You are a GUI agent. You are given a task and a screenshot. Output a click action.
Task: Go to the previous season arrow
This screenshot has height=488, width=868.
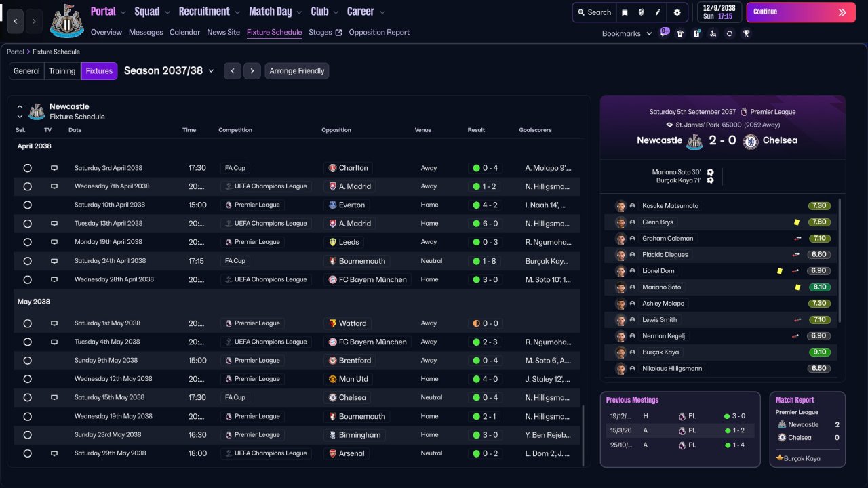coord(233,71)
